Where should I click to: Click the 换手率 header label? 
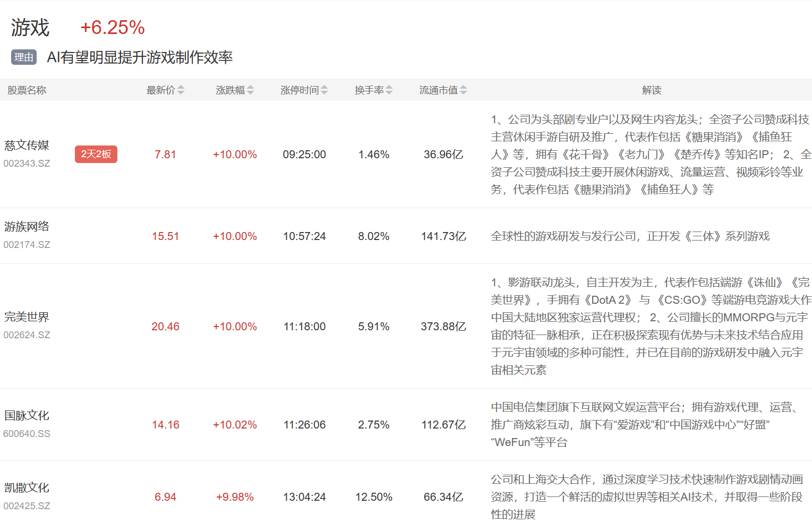point(369,90)
